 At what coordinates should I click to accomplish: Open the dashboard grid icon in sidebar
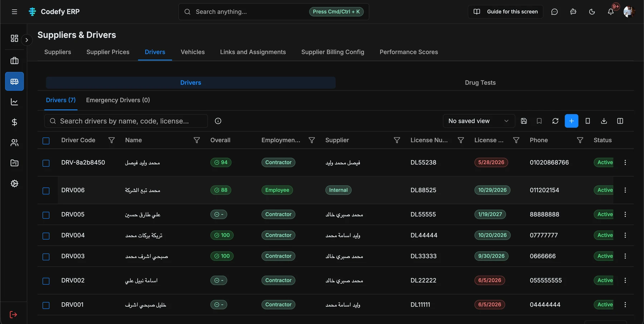point(14,38)
